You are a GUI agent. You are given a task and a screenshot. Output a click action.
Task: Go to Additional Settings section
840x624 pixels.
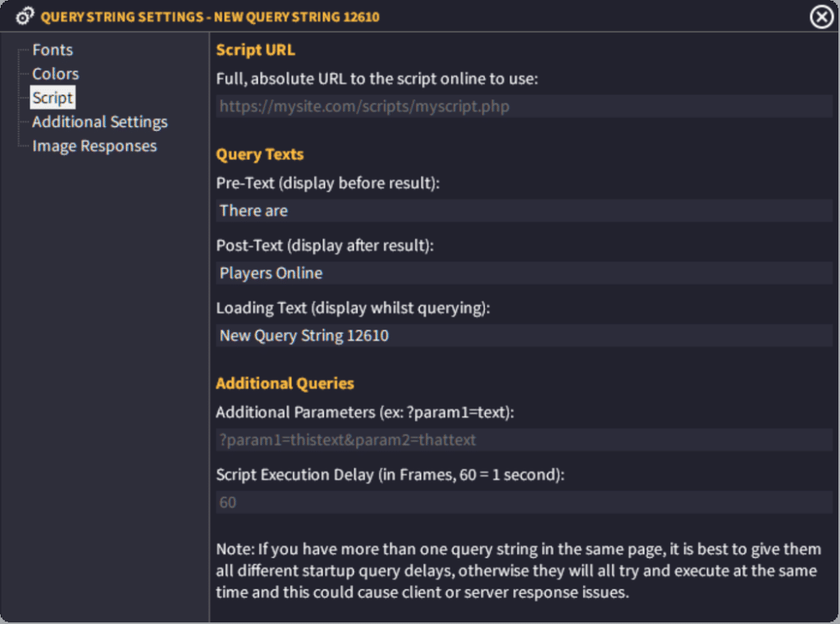(x=99, y=122)
